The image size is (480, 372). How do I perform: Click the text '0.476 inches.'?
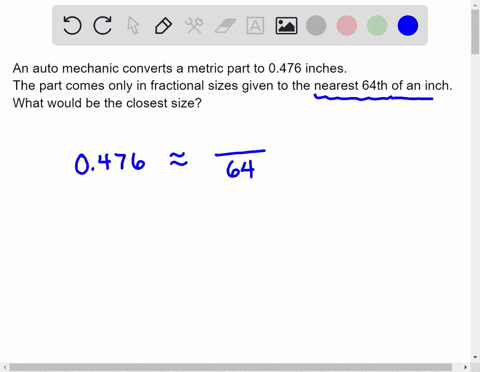click(x=308, y=68)
